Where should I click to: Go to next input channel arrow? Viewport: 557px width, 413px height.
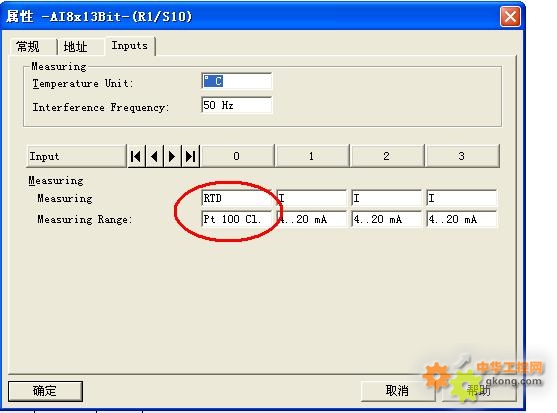click(x=172, y=156)
